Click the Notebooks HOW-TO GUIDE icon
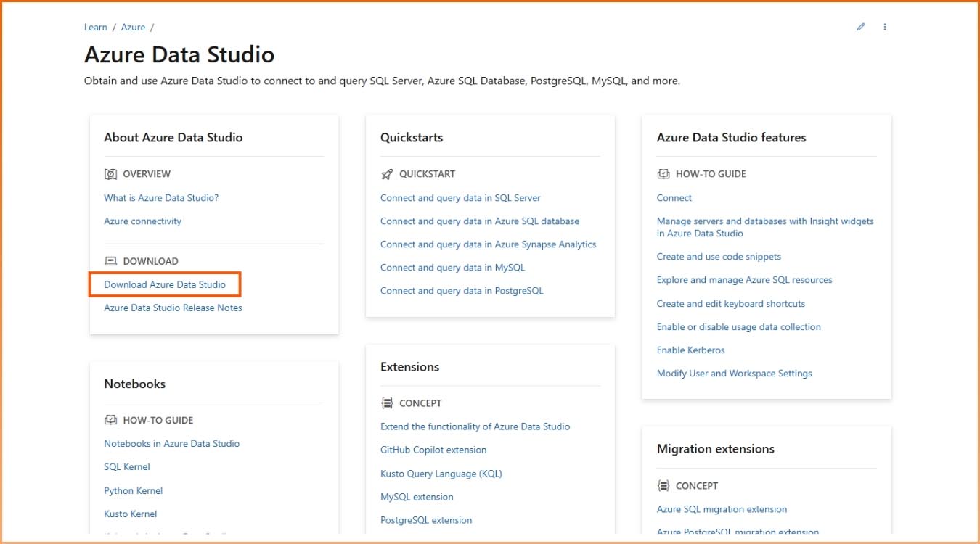The width and height of the screenshot is (980, 544). pos(110,420)
